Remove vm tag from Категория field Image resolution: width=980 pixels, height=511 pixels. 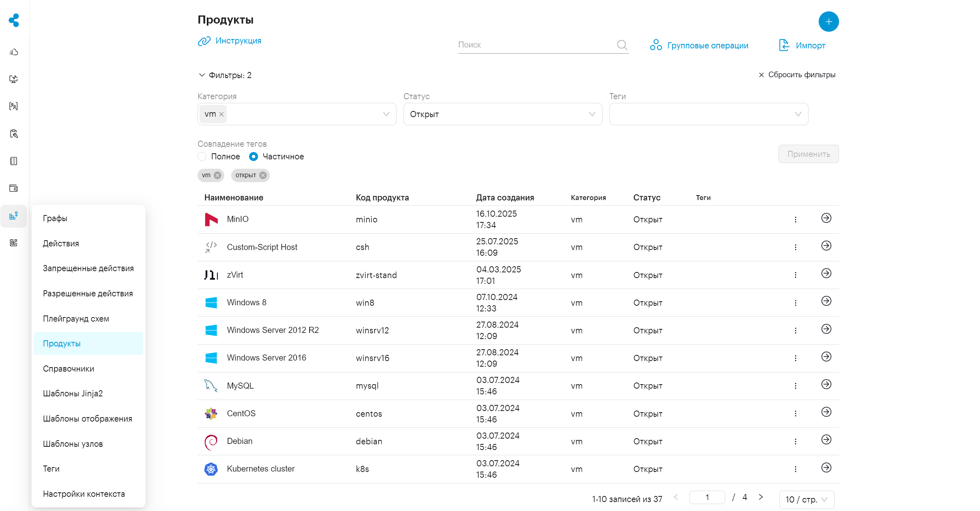pos(221,114)
